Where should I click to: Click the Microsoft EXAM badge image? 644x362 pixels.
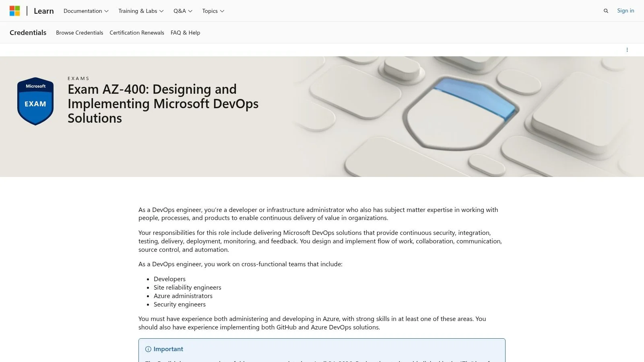pos(35,101)
